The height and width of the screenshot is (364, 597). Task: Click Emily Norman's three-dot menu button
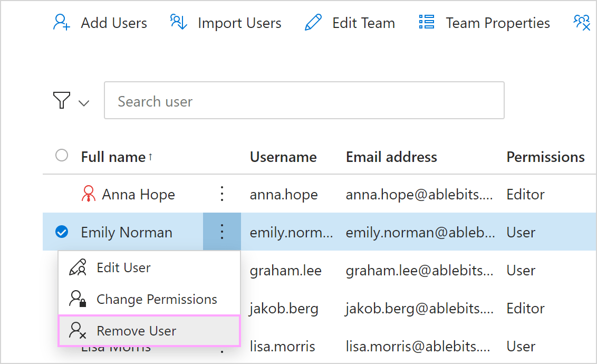point(222,232)
